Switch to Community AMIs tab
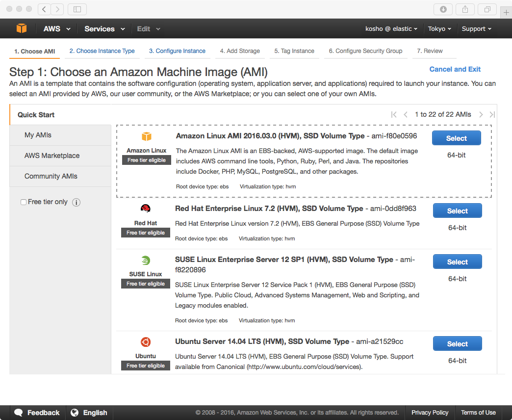The height and width of the screenshot is (420, 512). pyautogui.click(x=51, y=176)
